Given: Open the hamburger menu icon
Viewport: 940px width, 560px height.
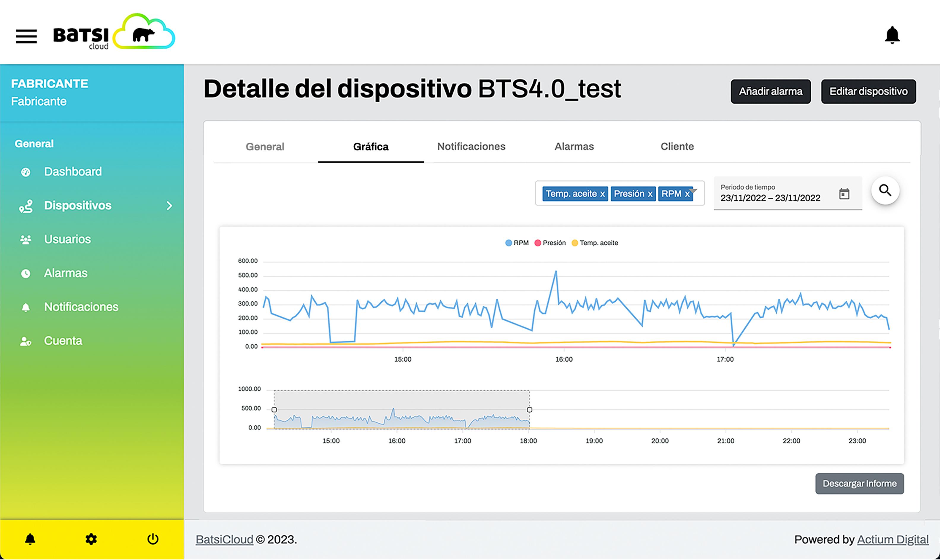Looking at the screenshot, I should [x=26, y=36].
